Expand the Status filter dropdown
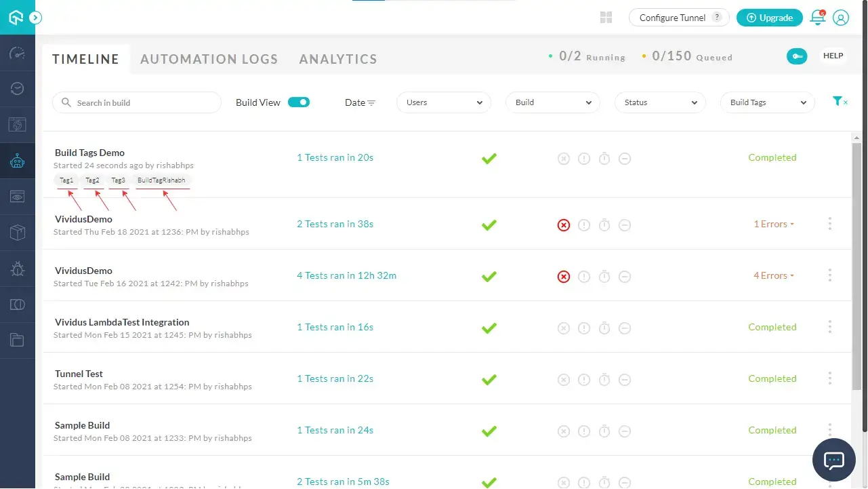 [660, 102]
